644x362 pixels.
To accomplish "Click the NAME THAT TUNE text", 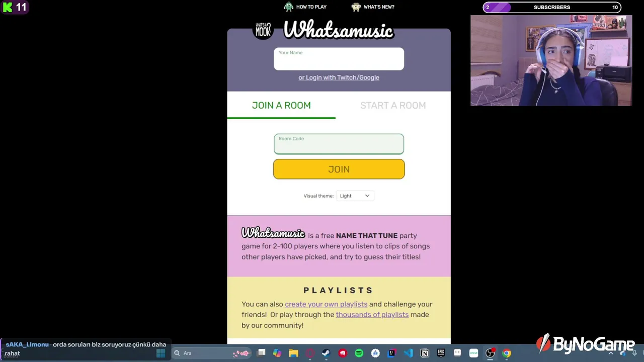I will [x=367, y=235].
